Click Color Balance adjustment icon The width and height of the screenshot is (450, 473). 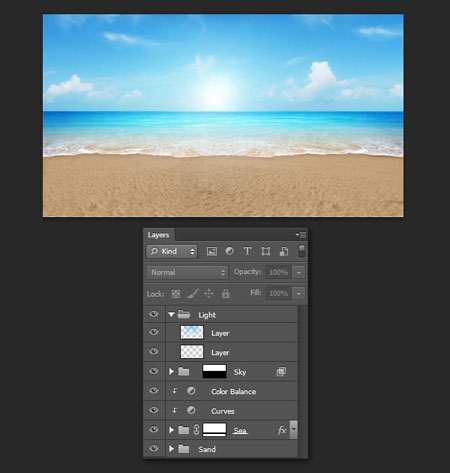[x=191, y=391]
